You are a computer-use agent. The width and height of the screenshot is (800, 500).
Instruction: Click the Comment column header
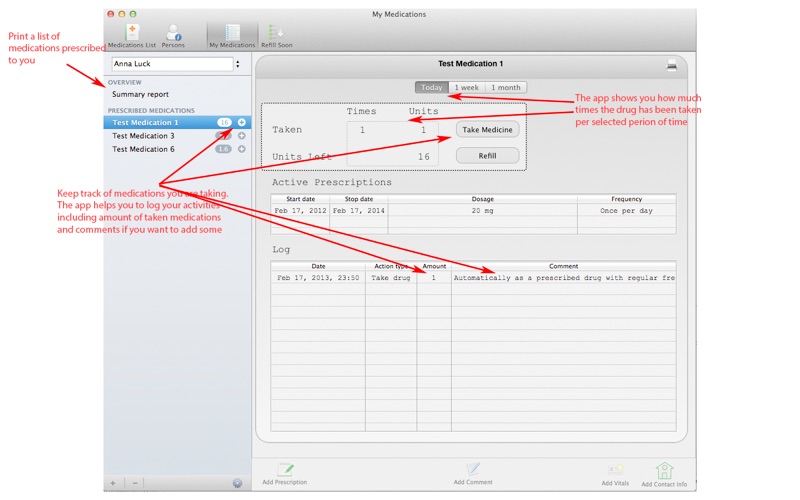coord(564,266)
